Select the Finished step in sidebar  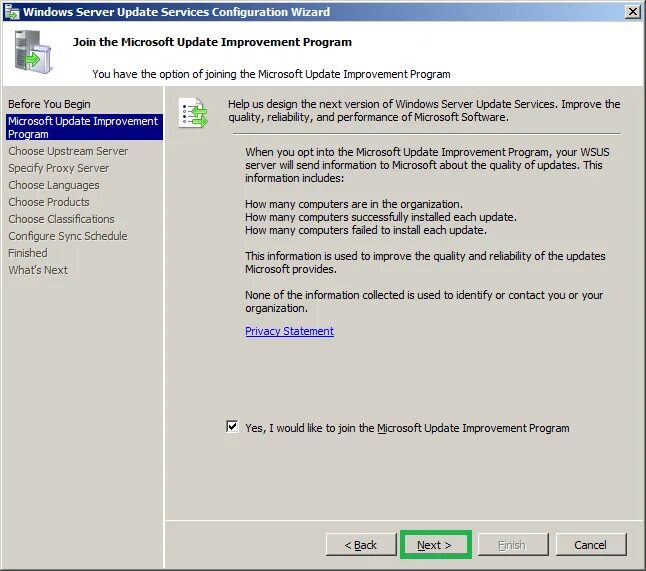(28, 253)
